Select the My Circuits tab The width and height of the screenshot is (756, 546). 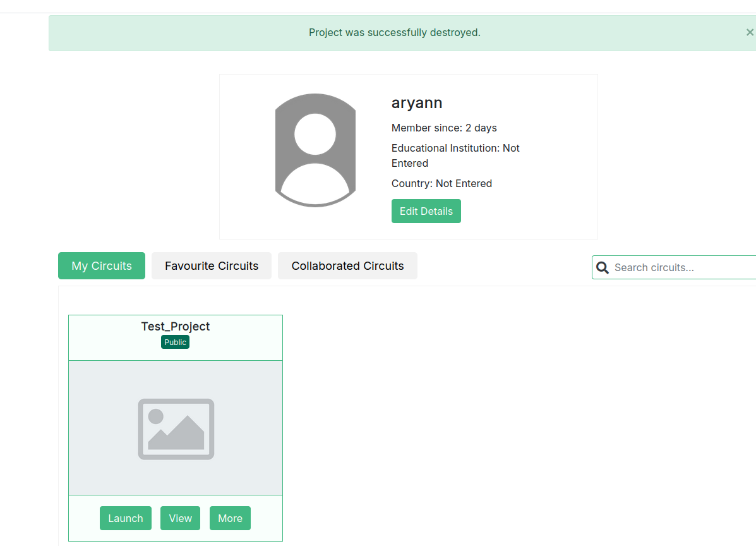tap(101, 265)
